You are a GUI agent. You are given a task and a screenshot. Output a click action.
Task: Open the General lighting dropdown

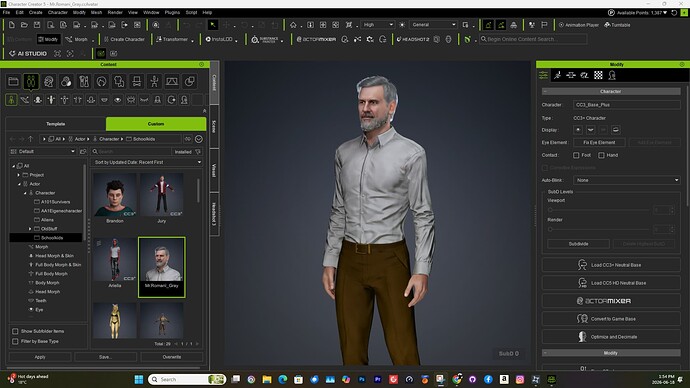click(434, 25)
